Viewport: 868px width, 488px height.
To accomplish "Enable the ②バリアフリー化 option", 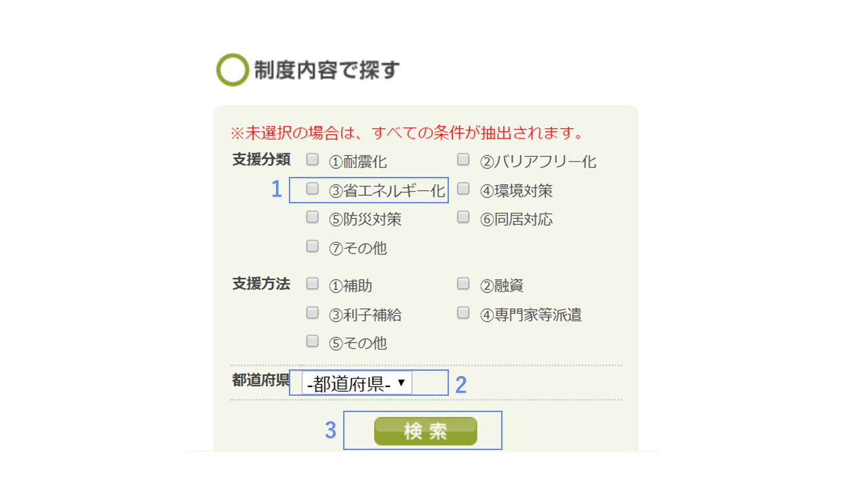I will point(463,160).
